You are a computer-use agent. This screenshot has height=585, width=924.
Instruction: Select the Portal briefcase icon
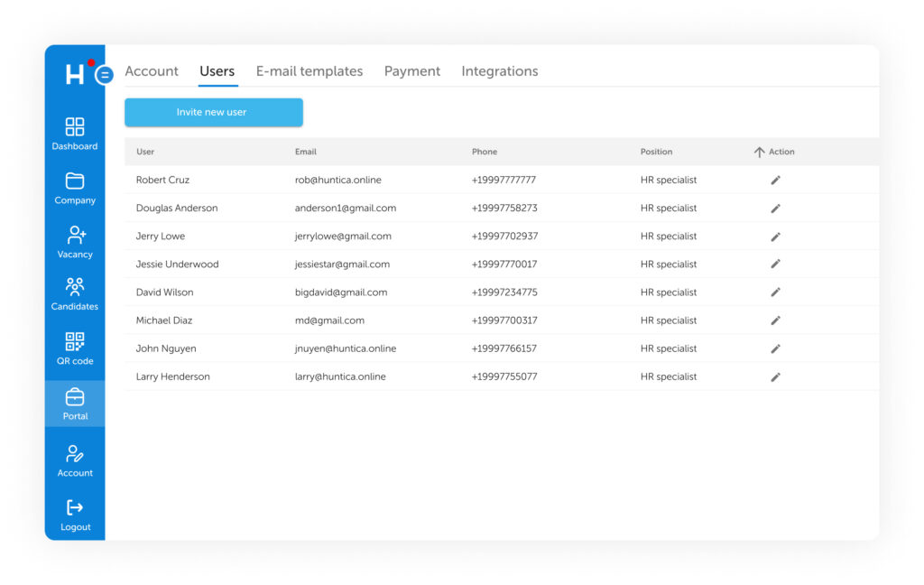click(75, 398)
